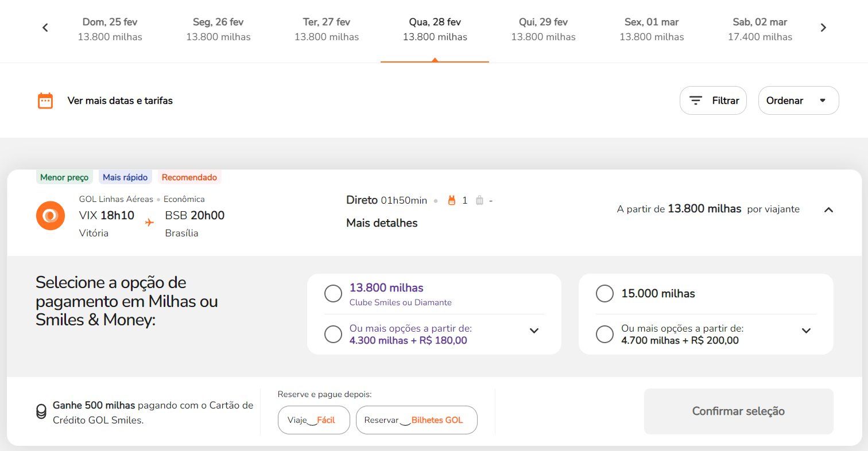This screenshot has height=451, width=868.
Task: Switch to Qui, 29 fev date tab
Action: tap(543, 30)
